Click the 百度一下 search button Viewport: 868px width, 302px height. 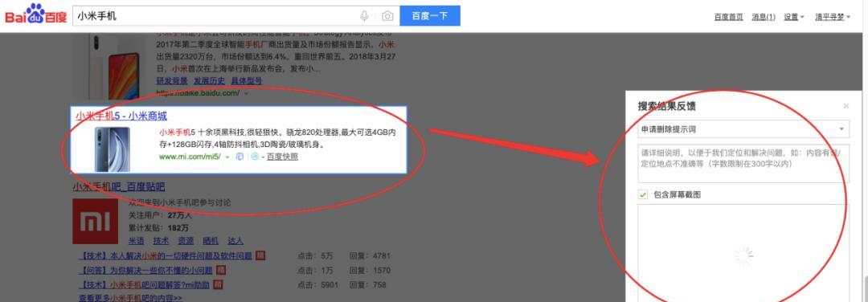(430, 16)
